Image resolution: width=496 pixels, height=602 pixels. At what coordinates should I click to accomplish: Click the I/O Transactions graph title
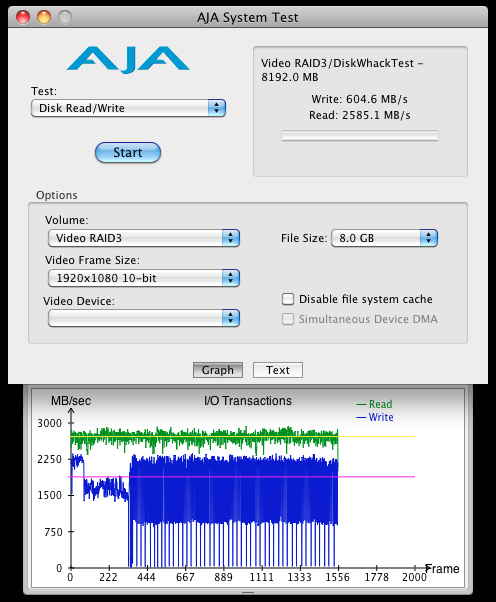pos(248,401)
